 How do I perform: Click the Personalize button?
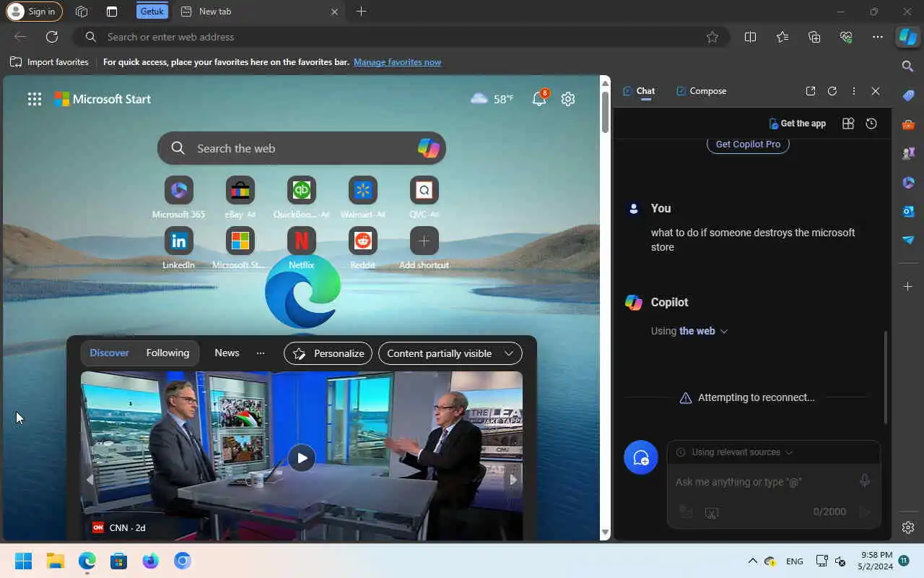tap(328, 353)
